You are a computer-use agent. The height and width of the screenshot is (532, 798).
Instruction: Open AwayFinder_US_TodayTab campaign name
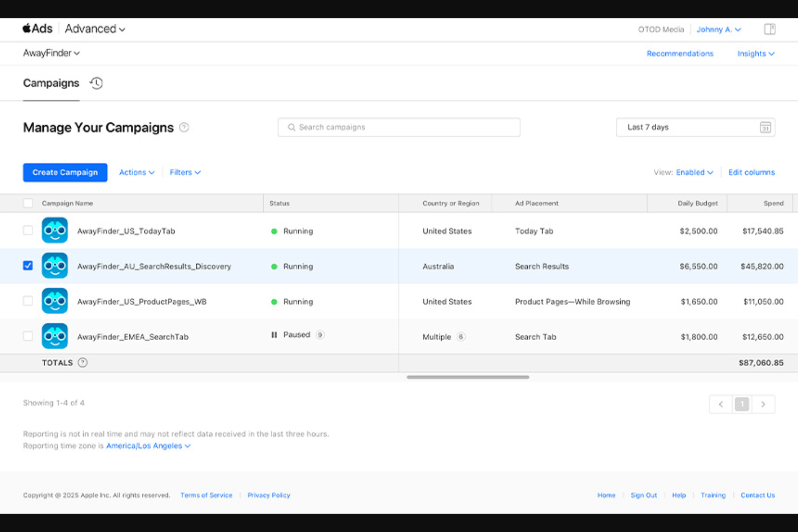126,231
